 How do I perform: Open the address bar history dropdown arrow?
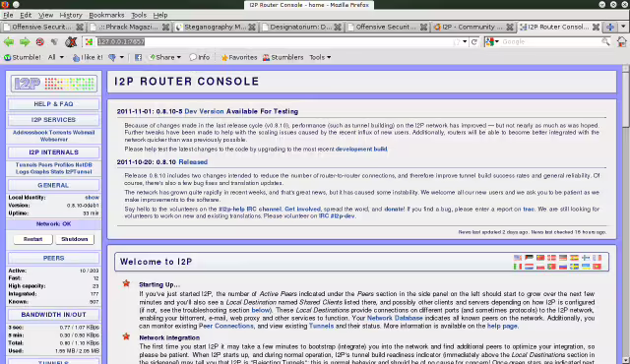click(465, 41)
